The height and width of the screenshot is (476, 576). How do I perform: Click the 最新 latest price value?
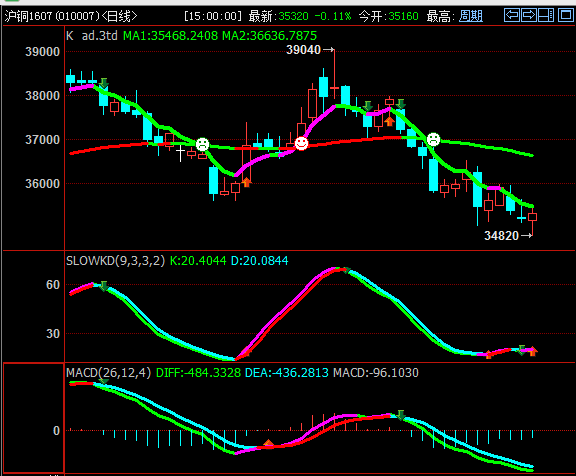tap(294, 16)
